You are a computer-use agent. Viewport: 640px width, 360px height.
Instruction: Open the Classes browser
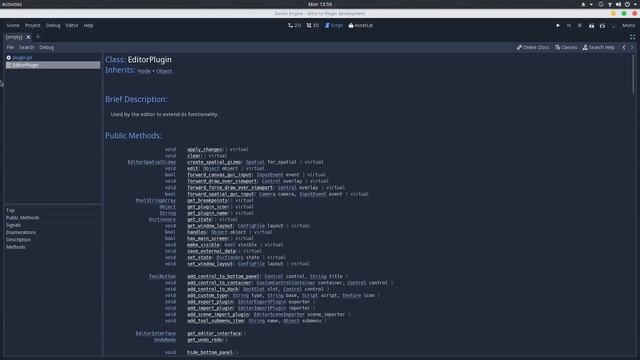(x=566, y=47)
